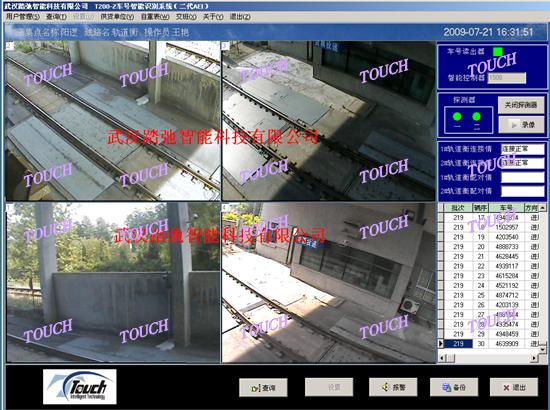Click the 备份 backup button
This screenshot has height=410, width=550.
[x=454, y=387]
